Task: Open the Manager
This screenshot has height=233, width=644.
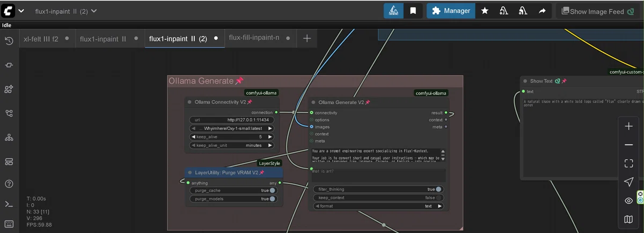Action: (451, 11)
